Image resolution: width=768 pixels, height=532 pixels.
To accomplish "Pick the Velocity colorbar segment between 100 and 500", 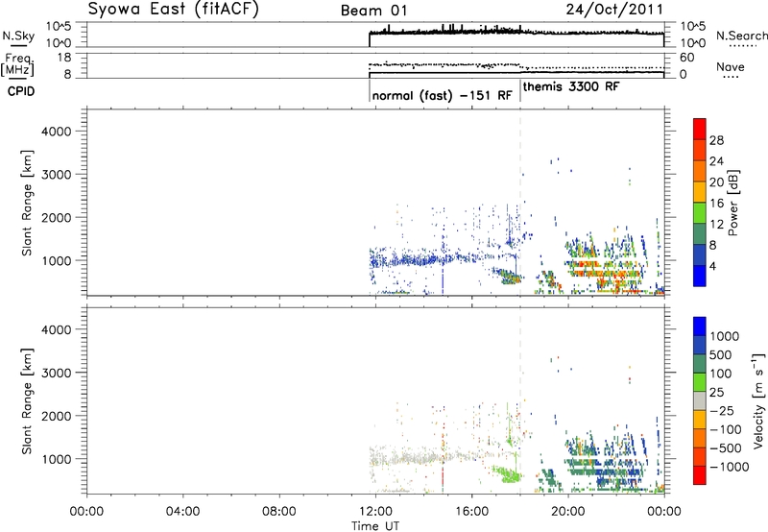I will click(x=700, y=364).
